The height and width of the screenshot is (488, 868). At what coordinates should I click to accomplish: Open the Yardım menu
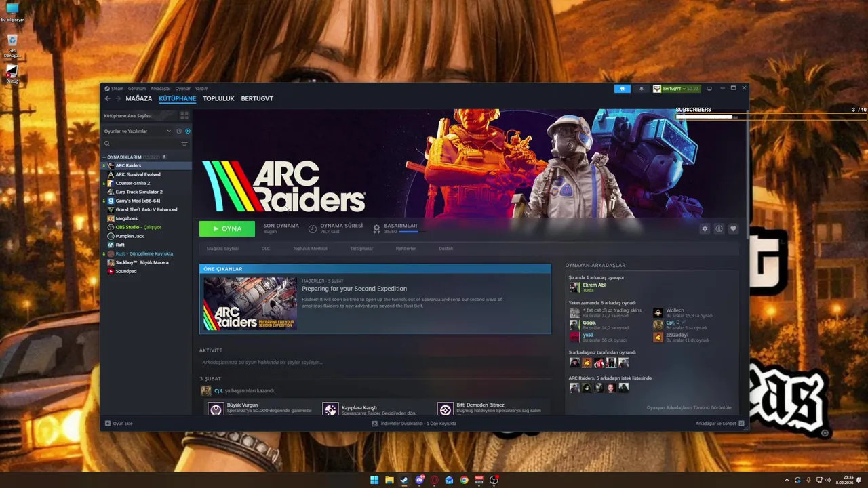(201, 89)
